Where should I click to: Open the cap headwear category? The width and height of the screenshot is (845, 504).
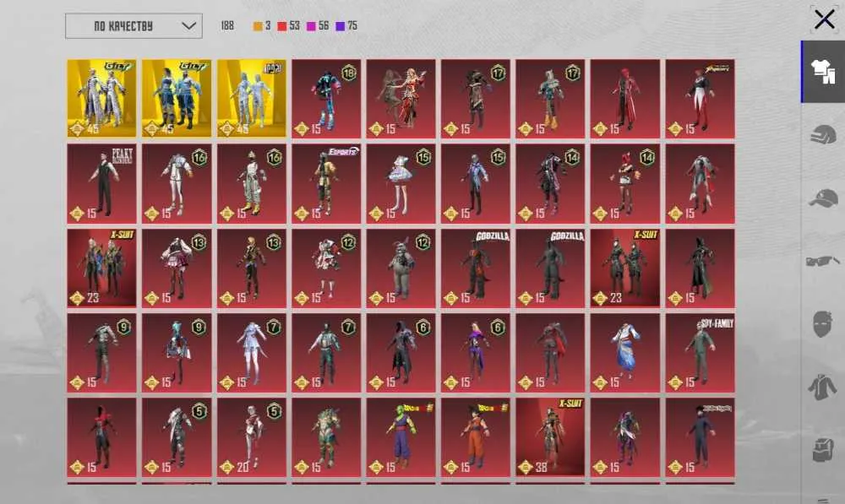pos(823,198)
